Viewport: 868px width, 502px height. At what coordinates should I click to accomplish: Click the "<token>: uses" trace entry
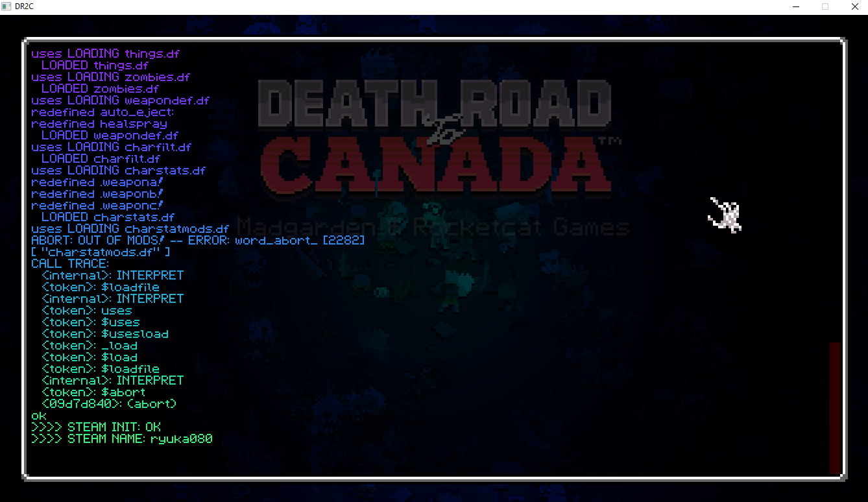87,311
